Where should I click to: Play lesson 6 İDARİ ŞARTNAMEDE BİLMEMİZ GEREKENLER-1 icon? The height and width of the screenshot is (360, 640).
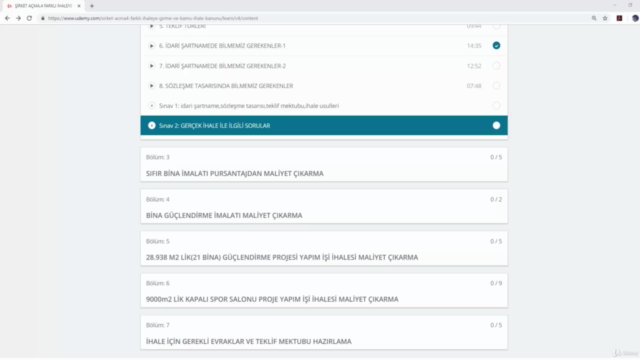151,46
